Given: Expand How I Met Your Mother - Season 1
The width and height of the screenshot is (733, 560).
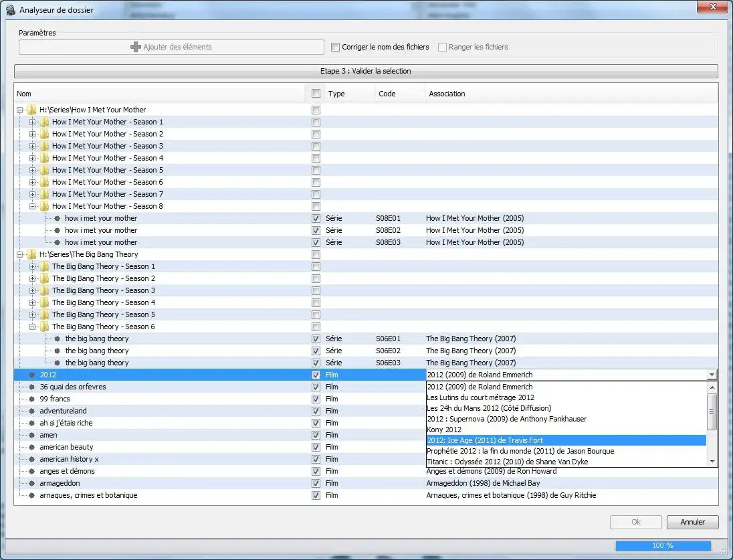Looking at the screenshot, I should click(x=33, y=122).
